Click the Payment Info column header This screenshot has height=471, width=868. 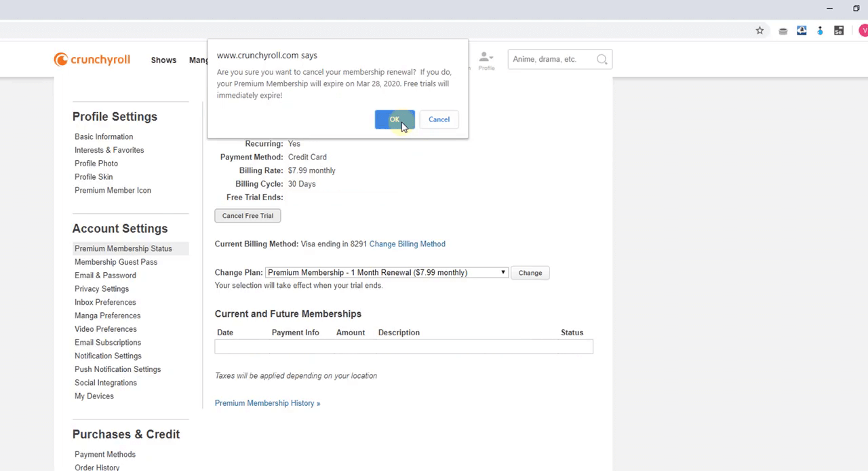pos(295,333)
